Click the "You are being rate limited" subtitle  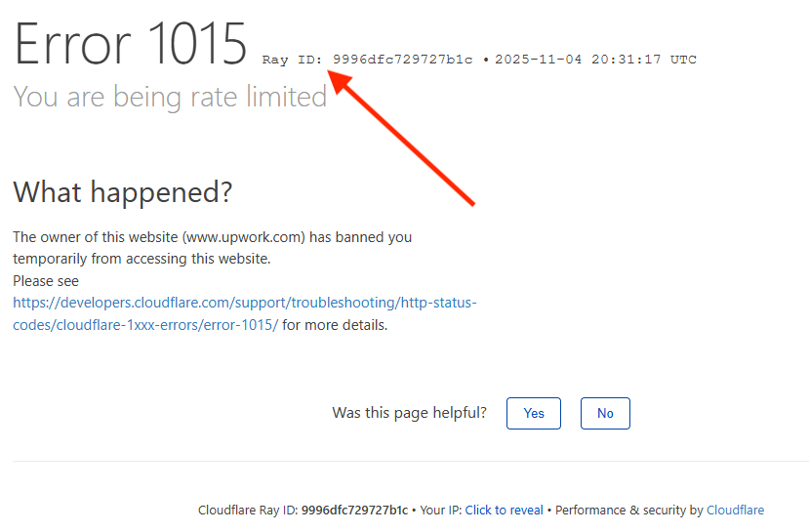[170, 97]
